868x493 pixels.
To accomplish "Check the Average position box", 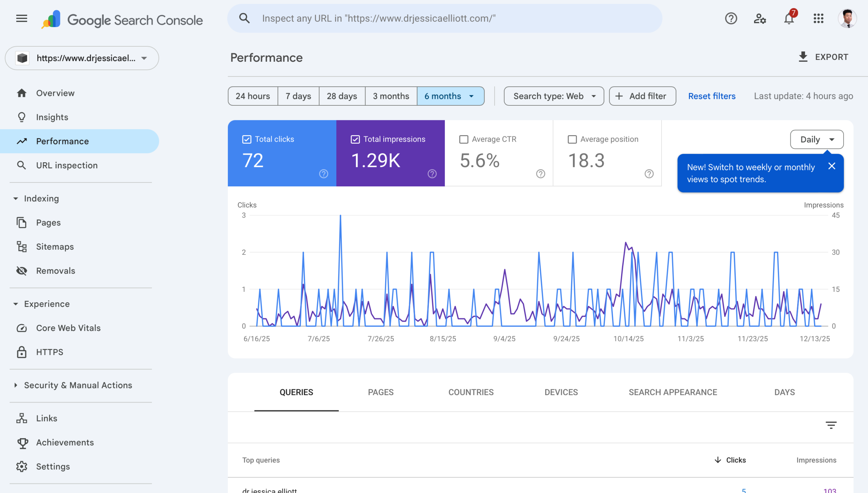I will coord(572,139).
